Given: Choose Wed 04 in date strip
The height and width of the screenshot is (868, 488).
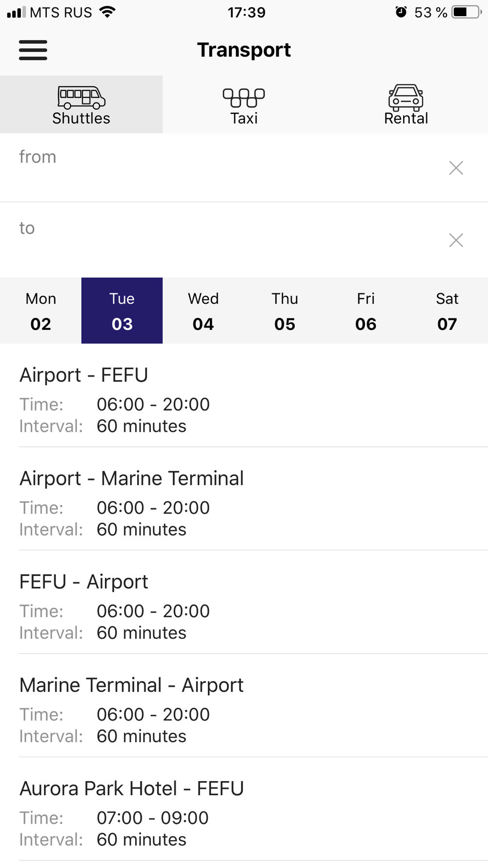Looking at the screenshot, I should pos(203,311).
